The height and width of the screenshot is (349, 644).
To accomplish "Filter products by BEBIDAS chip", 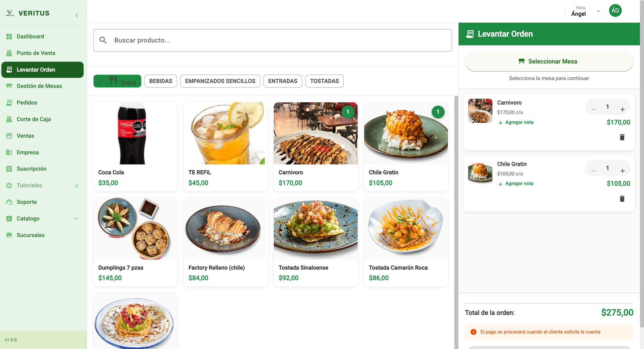I will (161, 81).
